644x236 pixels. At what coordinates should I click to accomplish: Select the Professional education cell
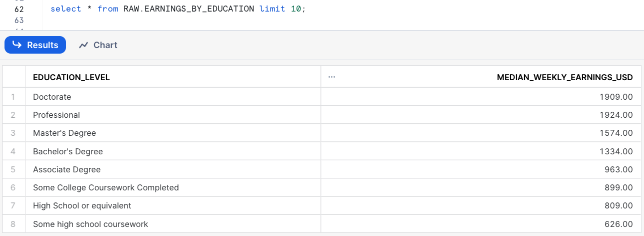pos(56,115)
